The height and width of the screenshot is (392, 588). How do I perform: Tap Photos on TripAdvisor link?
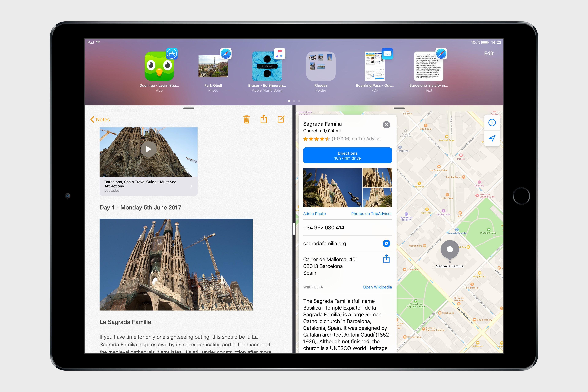371,213
